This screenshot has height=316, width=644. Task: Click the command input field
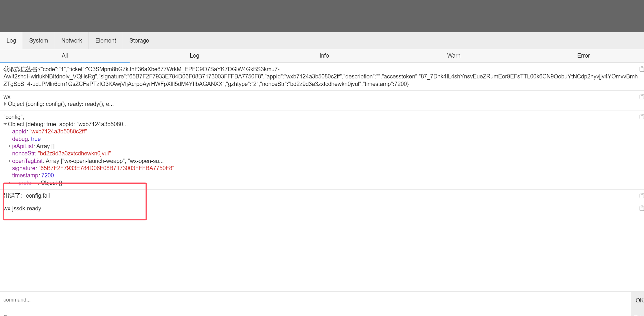[315, 300]
